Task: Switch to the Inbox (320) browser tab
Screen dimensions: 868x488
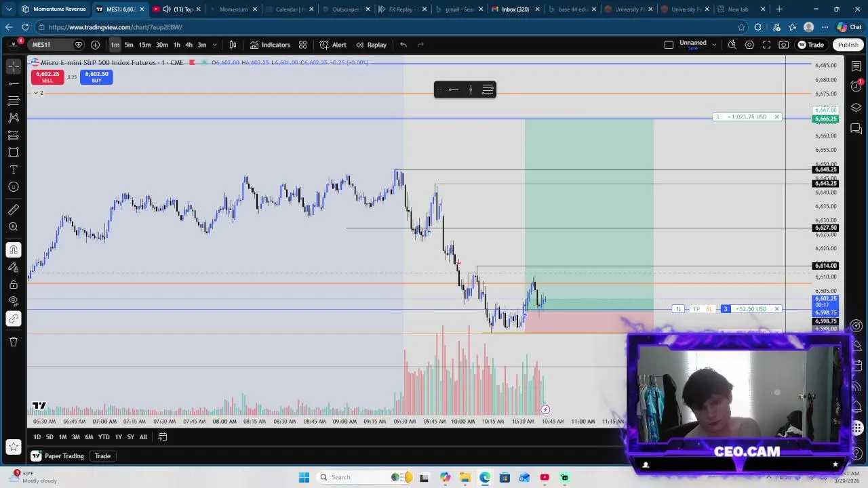Action: 515,9
